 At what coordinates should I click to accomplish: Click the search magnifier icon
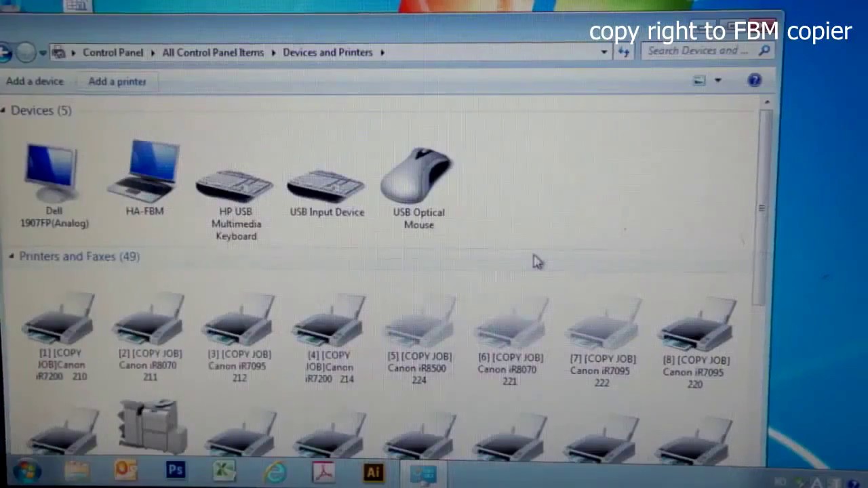click(764, 50)
